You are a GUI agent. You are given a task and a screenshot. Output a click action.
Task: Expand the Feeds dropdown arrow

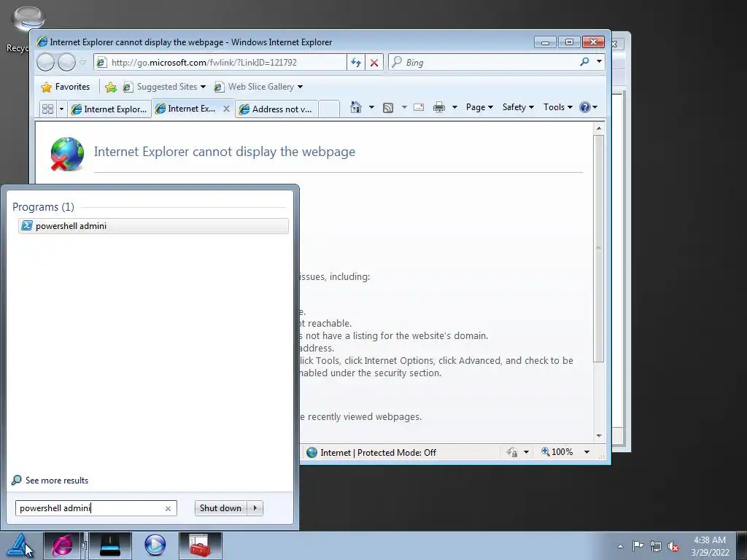pos(404,107)
